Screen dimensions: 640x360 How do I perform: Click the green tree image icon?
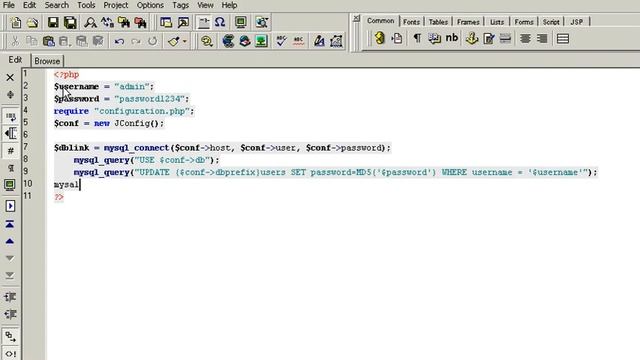tap(261, 41)
